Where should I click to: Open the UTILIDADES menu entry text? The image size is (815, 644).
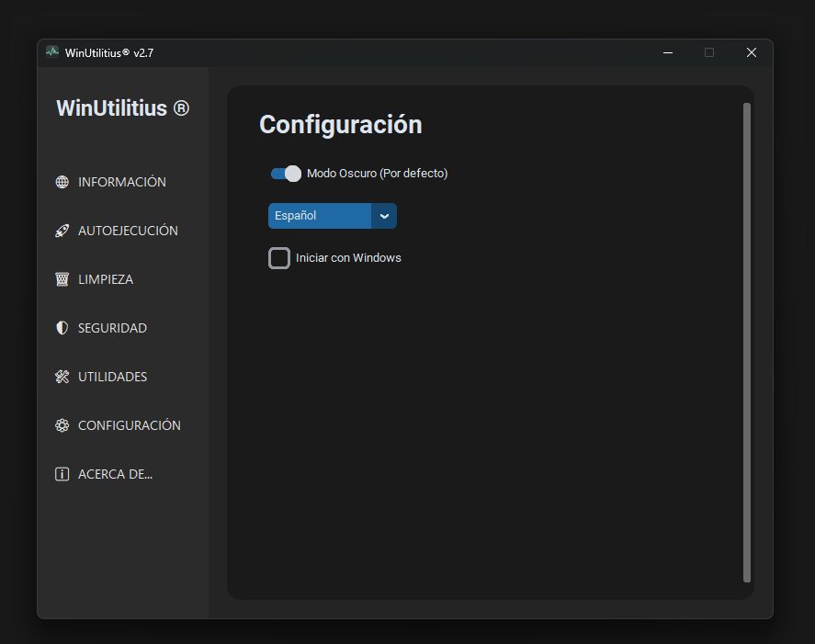112,377
